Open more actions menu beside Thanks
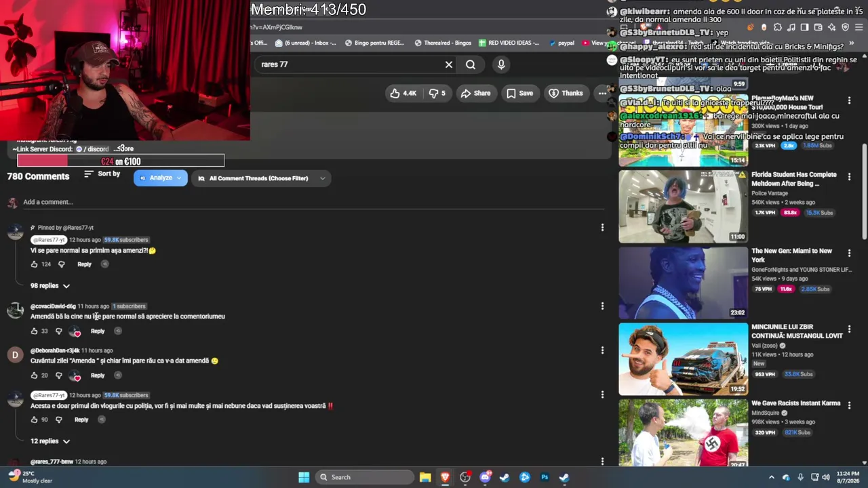 pyautogui.click(x=602, y=94)
